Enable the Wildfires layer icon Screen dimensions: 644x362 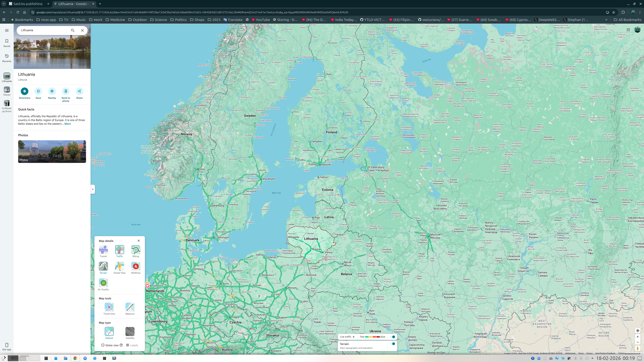tap(136, 266)
